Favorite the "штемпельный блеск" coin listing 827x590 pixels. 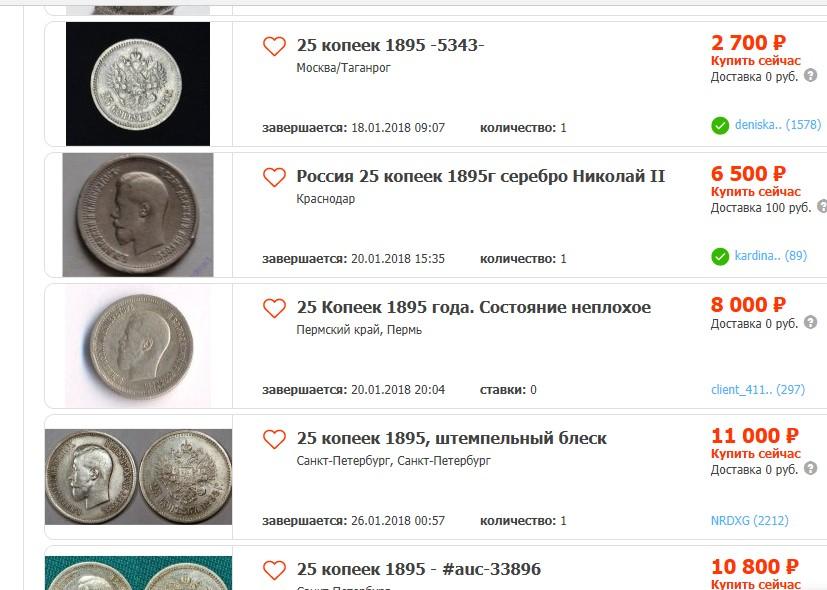(x=274, y=439)
